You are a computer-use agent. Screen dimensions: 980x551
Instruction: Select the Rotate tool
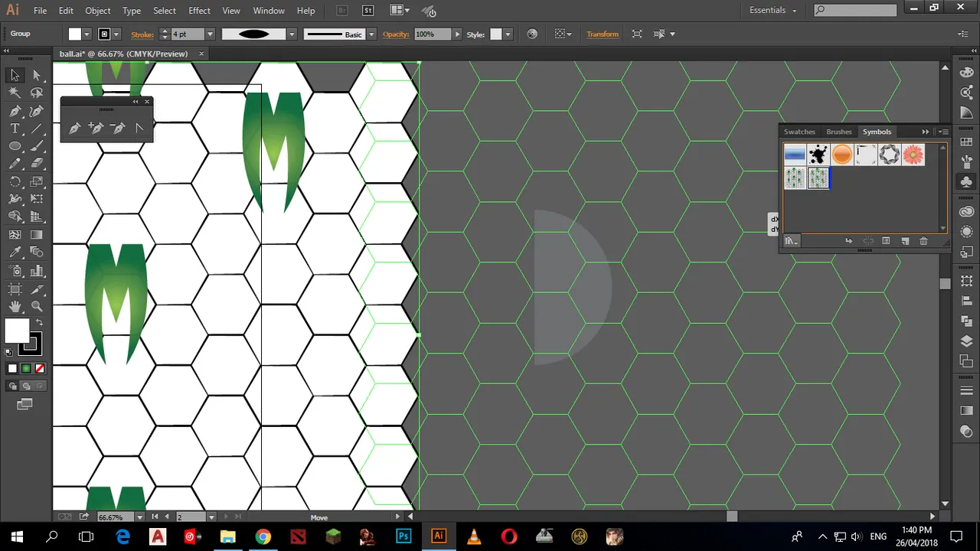point(15,182)
